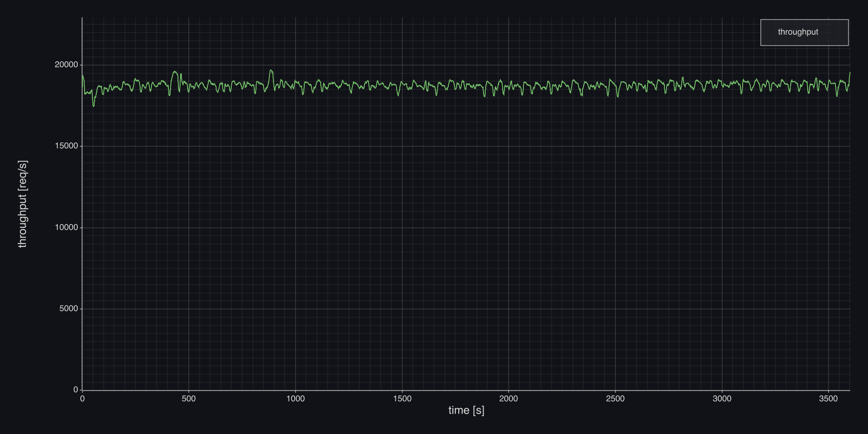This screenshot has width=868, height=434.
Task: Click the "time [s]" x-axis title
Action: pos(466,410)
